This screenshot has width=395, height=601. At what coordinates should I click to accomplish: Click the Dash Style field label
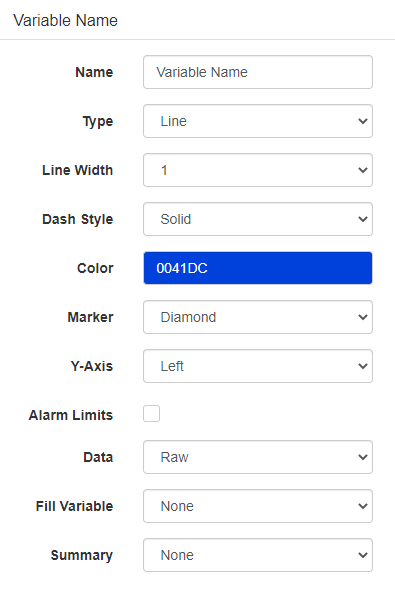click(78, 219)
